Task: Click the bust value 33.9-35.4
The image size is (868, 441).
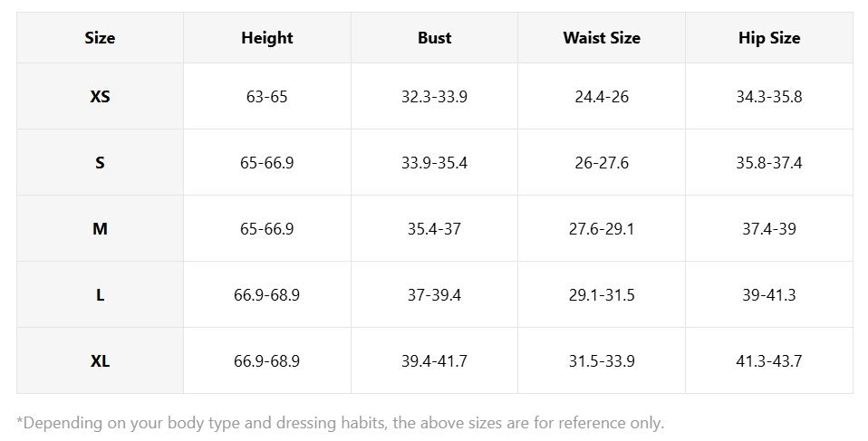Action: coord(434,163)
